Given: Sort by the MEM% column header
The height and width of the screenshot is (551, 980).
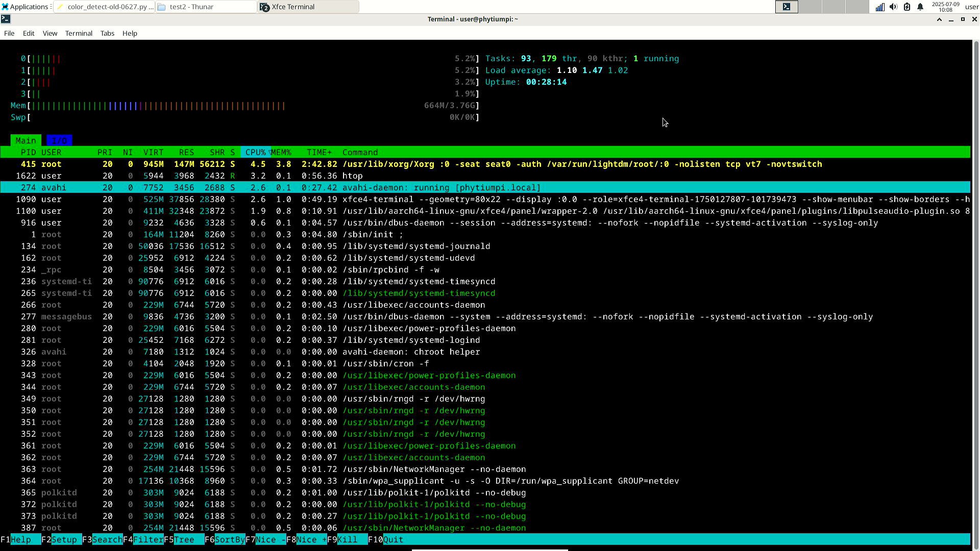Looking at the screenshot, I should (x=281, y=153).
